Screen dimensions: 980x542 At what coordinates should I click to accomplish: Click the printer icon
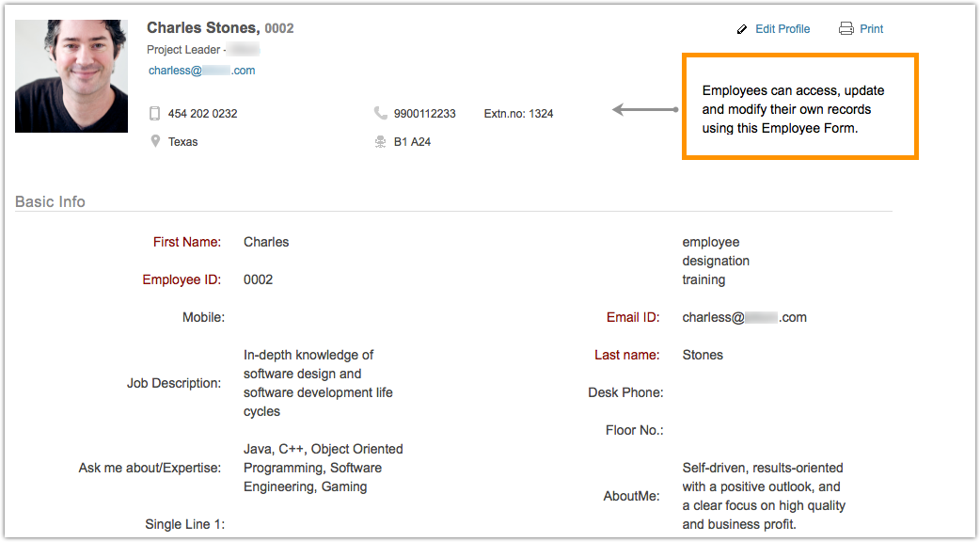pos(846,29)
